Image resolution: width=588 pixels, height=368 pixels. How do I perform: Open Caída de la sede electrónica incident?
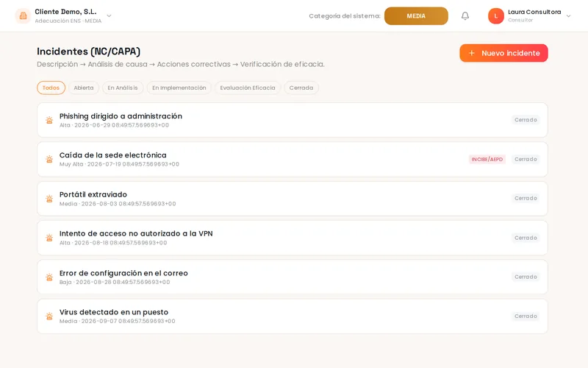tap(292, 159)
